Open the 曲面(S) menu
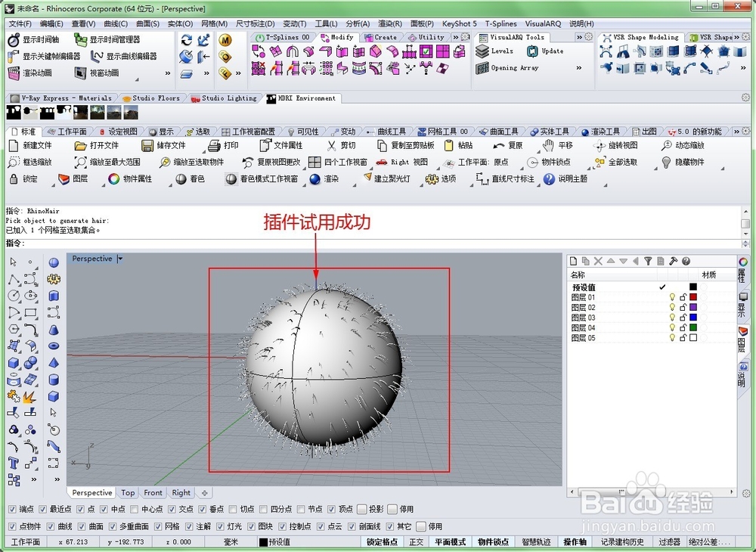 pos(147,23)
